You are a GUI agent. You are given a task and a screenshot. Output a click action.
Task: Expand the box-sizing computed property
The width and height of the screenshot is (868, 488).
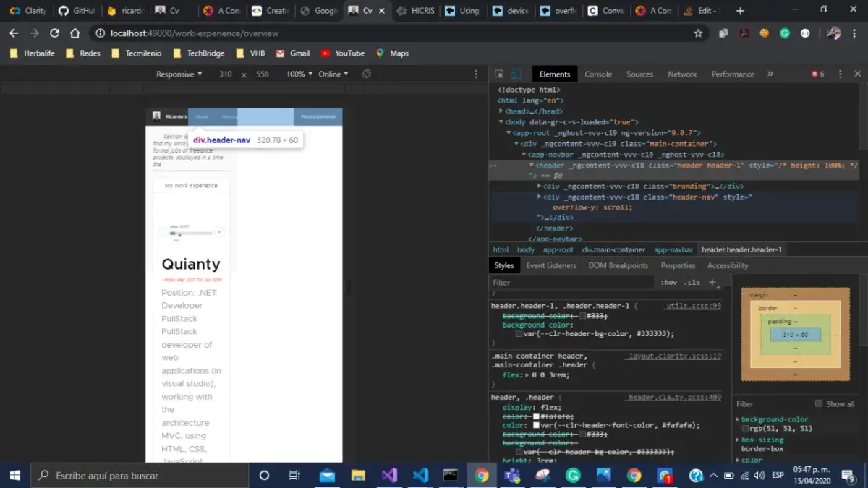pos(739,439)
